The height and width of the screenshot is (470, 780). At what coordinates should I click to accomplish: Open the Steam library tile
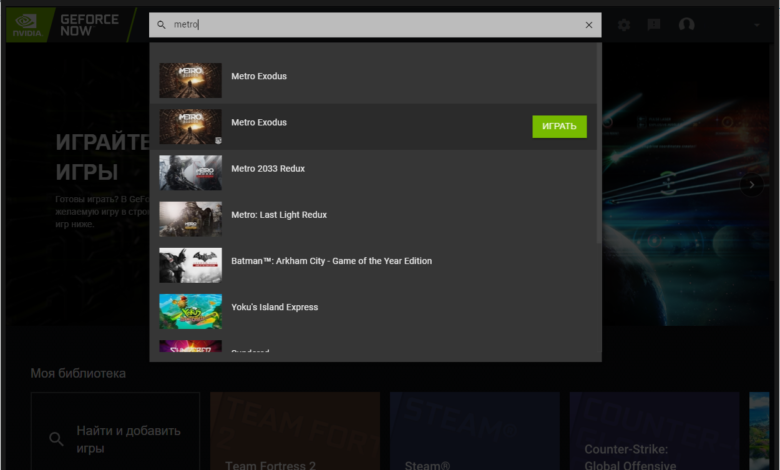[475, 431]
